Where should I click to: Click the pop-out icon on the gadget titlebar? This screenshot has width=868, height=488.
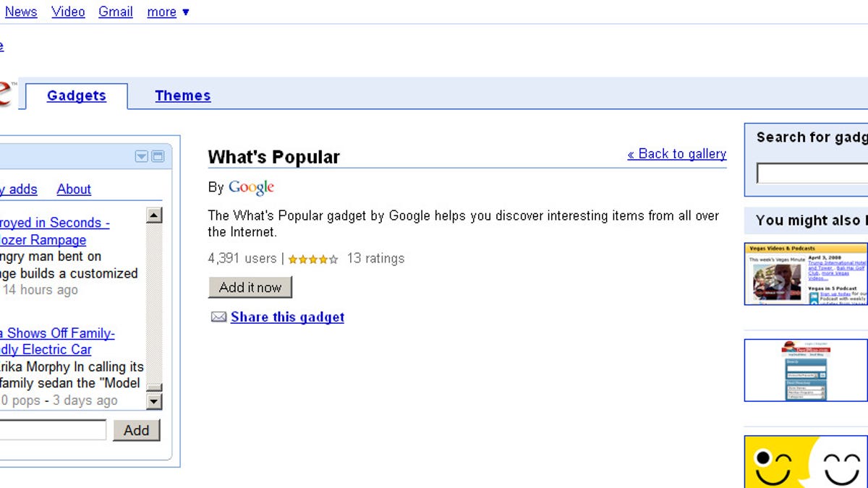pyautogui.click(x=158, y=155)
